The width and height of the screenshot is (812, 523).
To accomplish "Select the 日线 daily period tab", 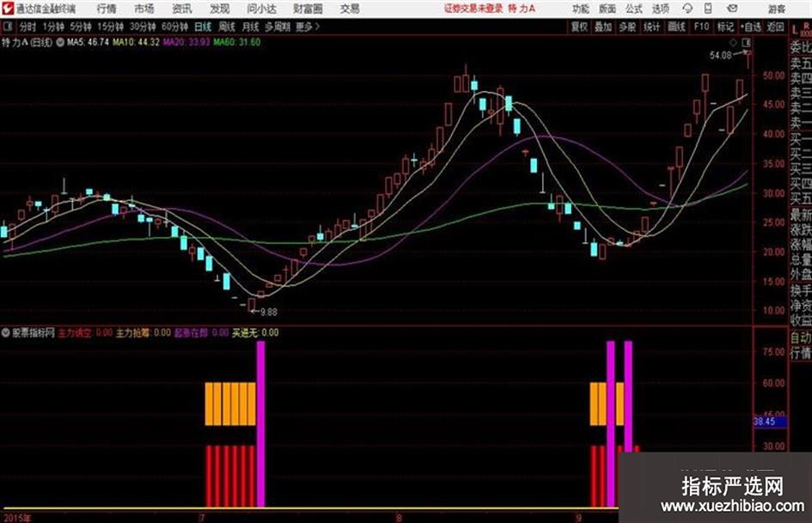I will 203,27.
